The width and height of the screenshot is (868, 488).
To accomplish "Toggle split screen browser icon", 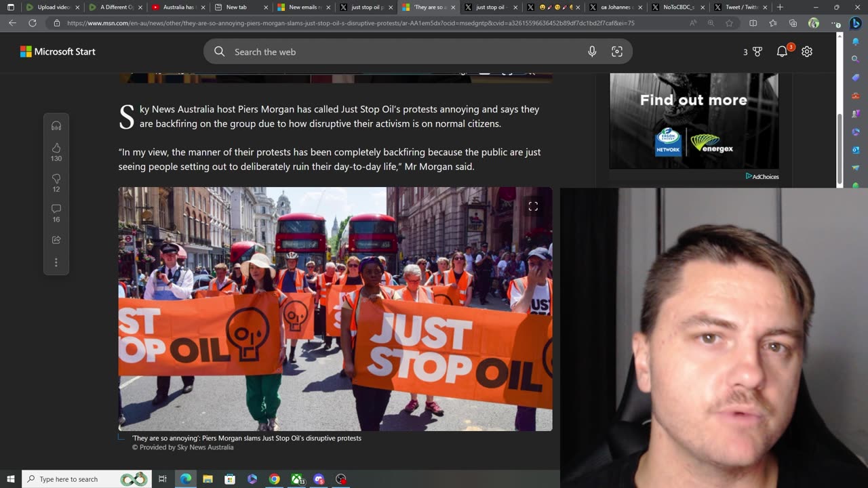I will click(x=753, y=22).
